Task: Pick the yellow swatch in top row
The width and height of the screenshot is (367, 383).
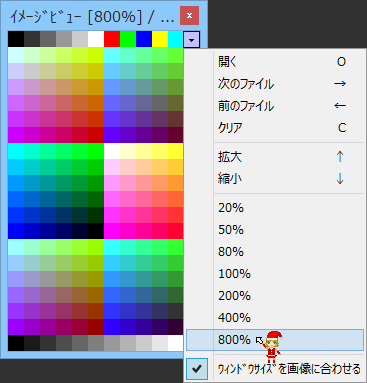Action: [x=160, y=39]
